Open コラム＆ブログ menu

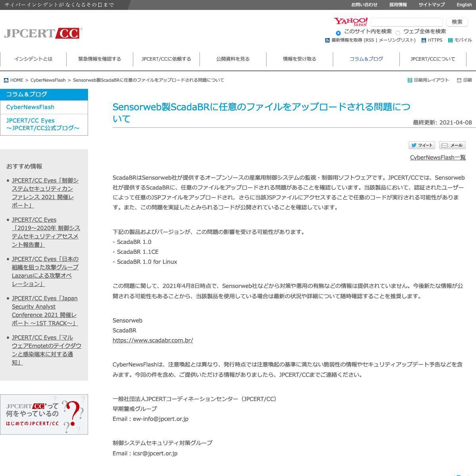[x=366, y=59]
